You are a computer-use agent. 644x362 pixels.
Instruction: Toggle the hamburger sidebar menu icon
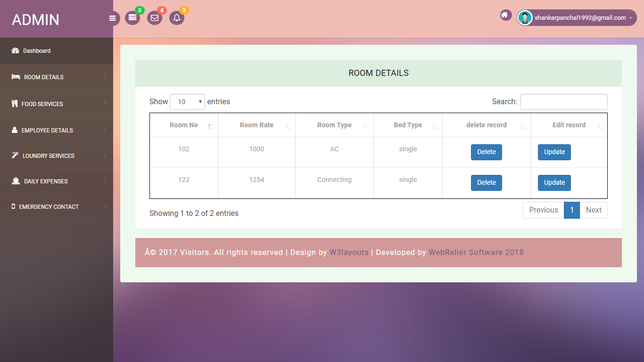[112, 18]
